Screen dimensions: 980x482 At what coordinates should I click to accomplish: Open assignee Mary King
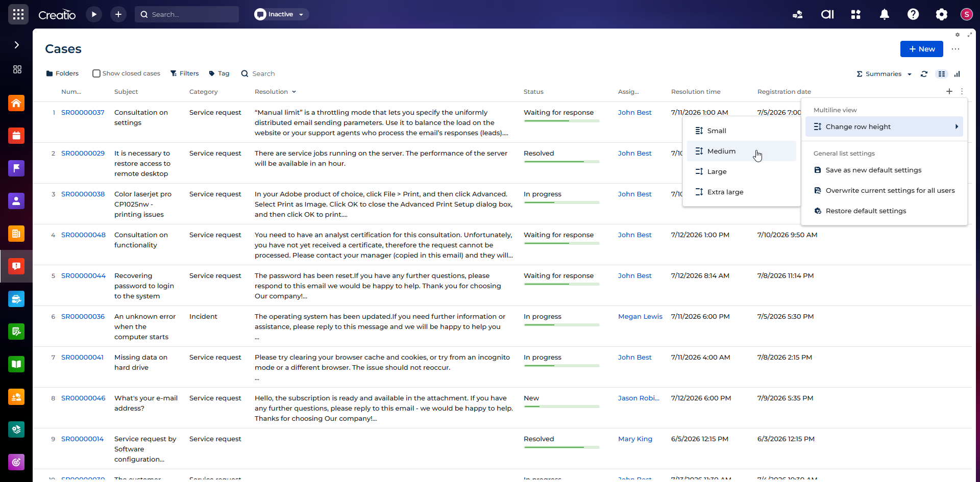(x=635, y=439)
